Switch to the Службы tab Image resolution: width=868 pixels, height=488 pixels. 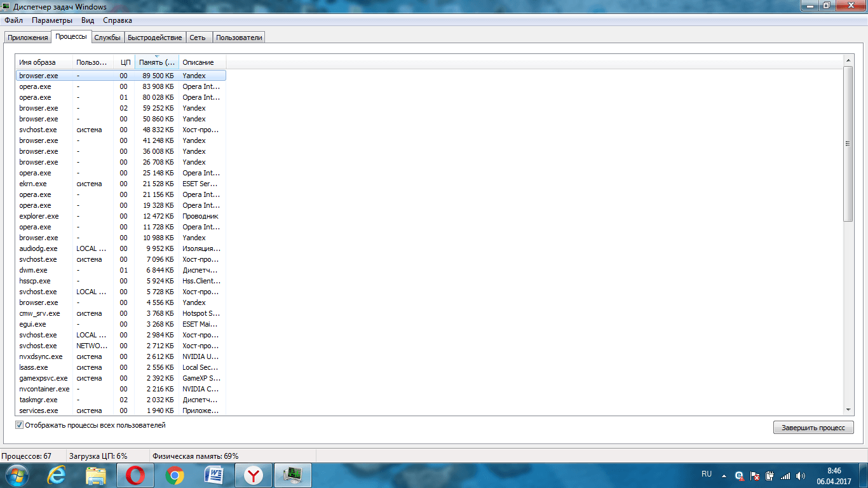coord(107,37)
